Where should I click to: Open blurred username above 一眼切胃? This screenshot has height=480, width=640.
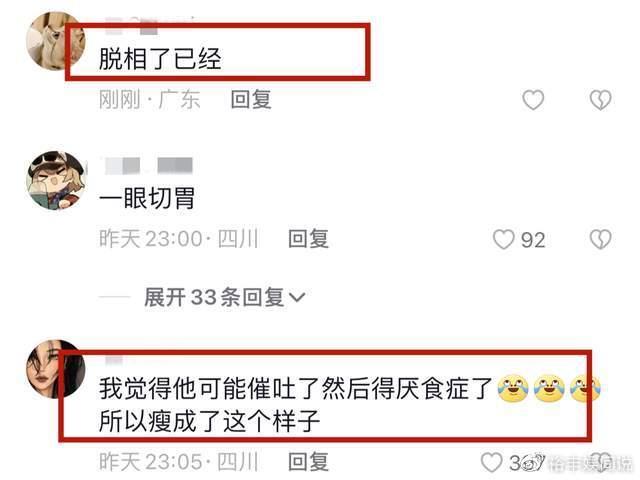[x=149, y=165]
